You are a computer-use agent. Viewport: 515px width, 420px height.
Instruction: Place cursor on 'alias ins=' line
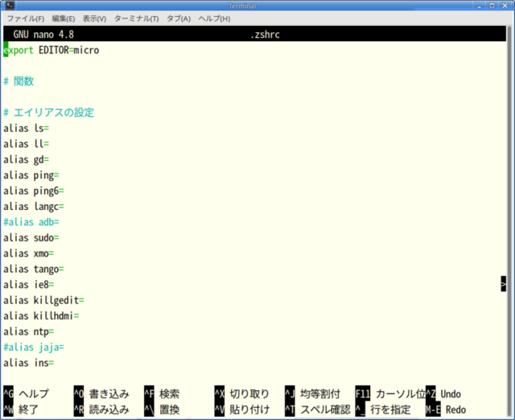[x=29, y=363]
